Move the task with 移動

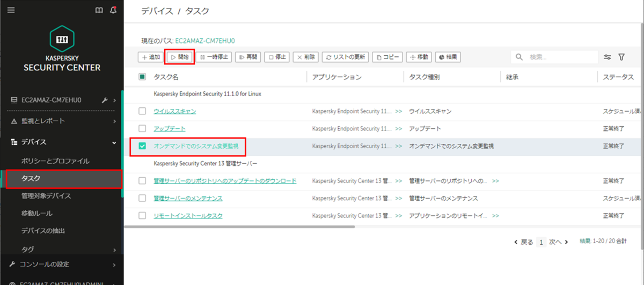(x=419, y=57)
